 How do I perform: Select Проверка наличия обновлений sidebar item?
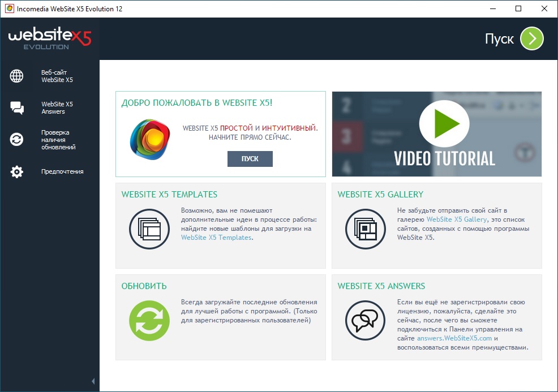pyautogui.click(x=58, y=140)
